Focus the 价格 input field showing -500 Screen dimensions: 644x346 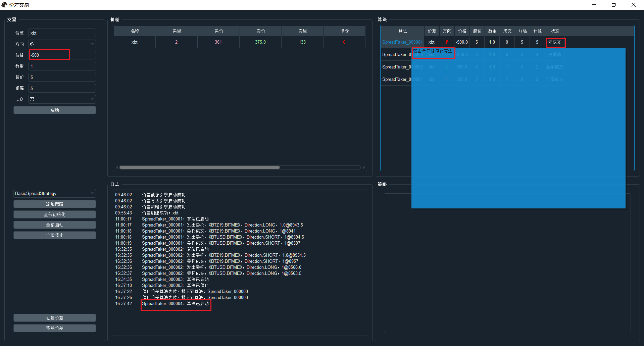point(62,55)
